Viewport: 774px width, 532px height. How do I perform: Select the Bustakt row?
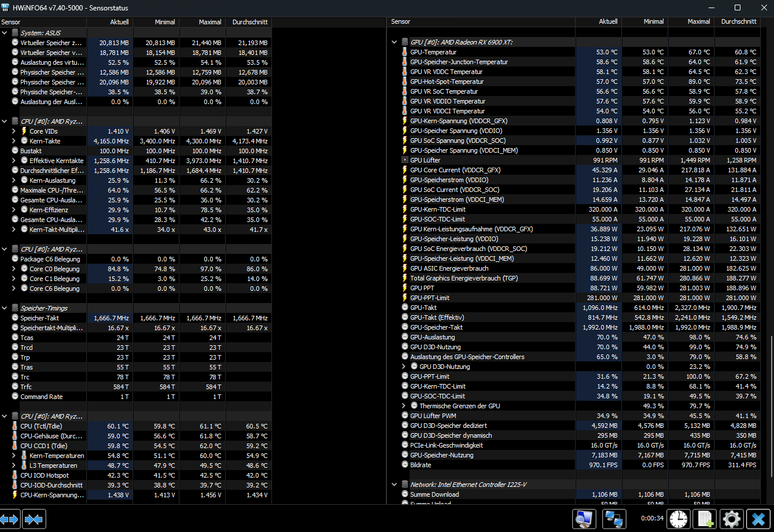click(x=135, y=151)
